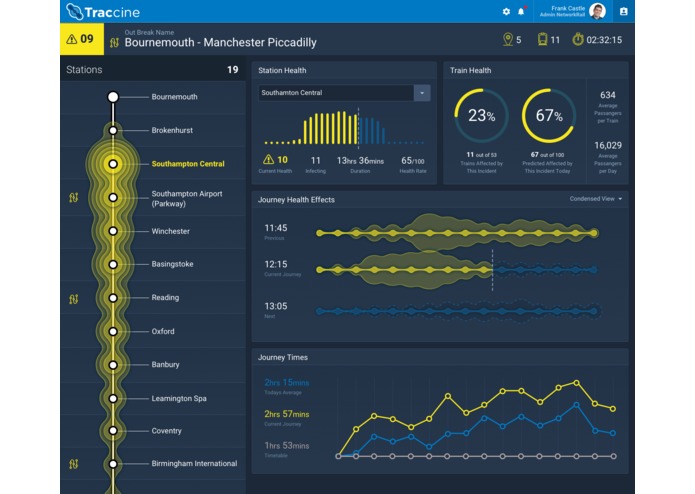
Task: Select Oxford station row
Action: pos(153,331)
